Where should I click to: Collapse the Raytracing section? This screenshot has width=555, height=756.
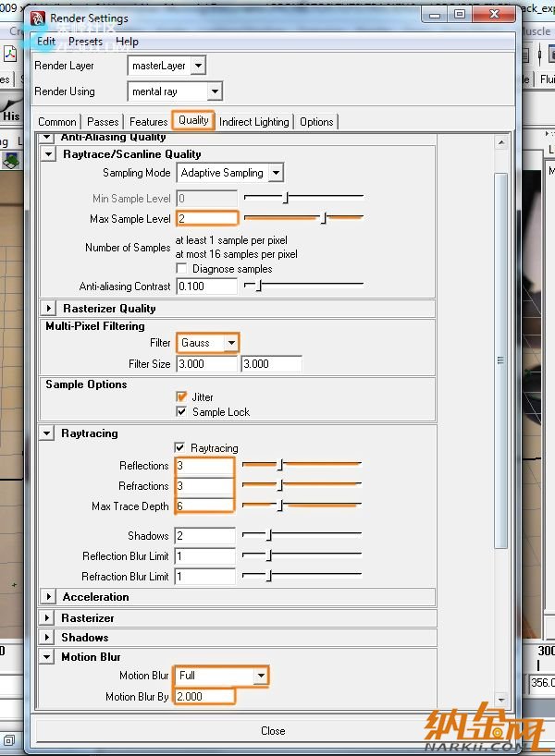point(48,433)
